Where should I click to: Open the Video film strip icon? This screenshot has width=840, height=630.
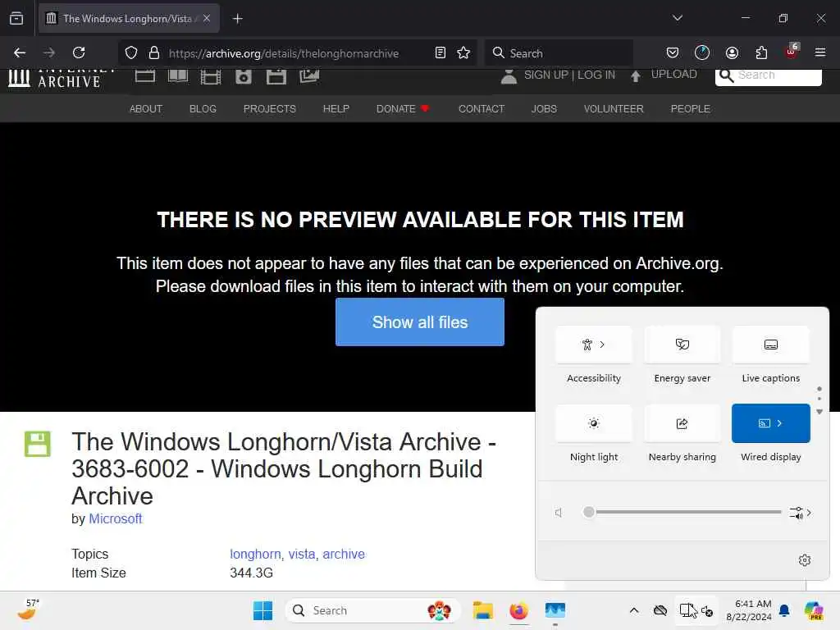(x=211, y=77)
